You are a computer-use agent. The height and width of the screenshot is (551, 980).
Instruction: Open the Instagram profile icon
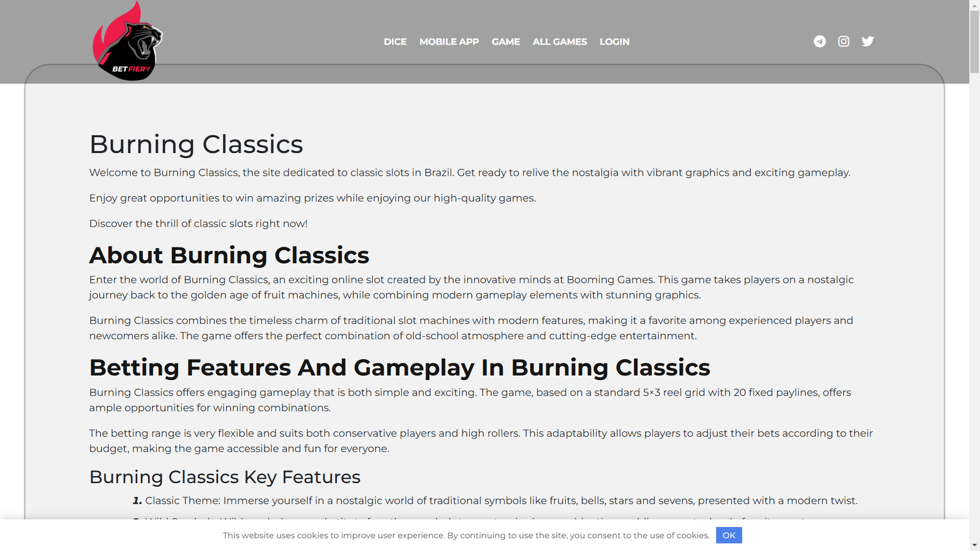tap(843, 42)
